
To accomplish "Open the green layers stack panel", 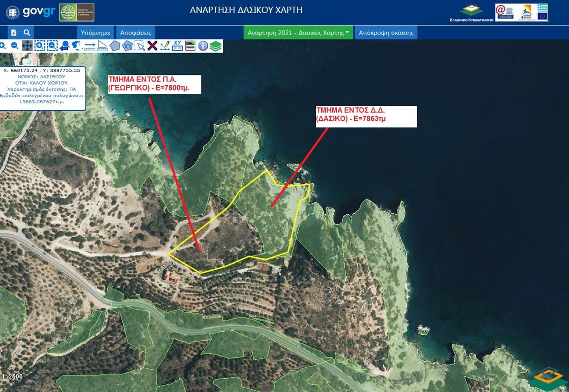I will click(216, 46).
